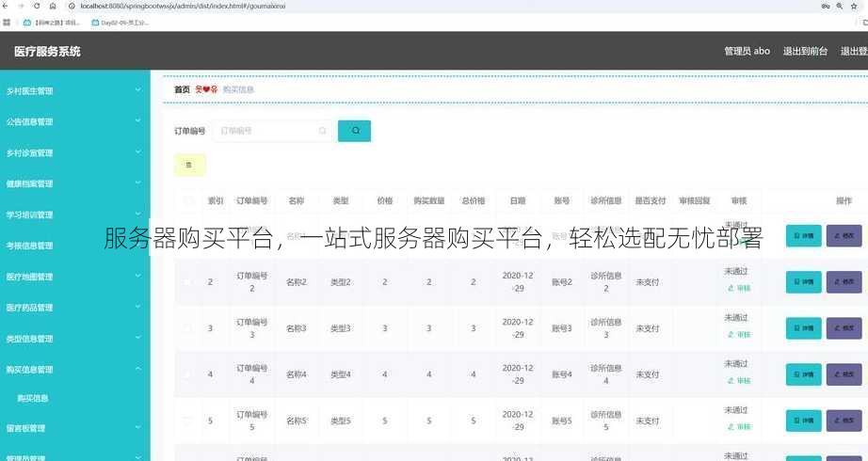
Task: Tick the checkbox for row 5
Action: [x=188, y=421]
